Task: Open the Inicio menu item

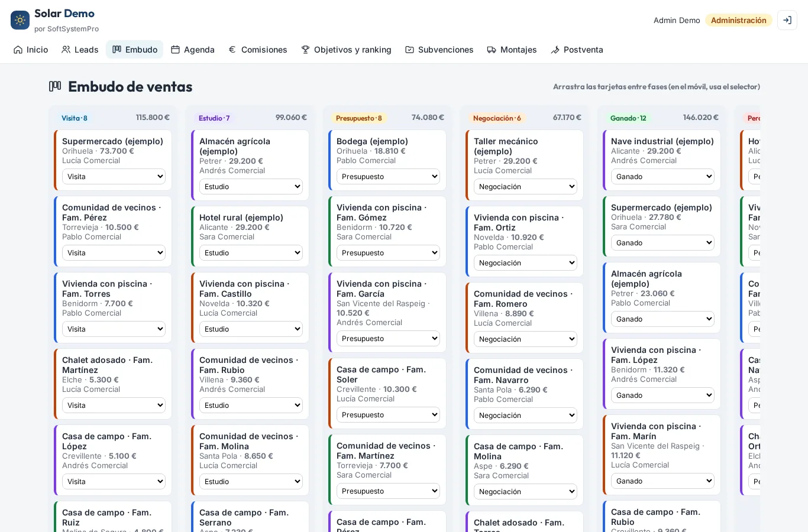Action: pyautogui.click(x=31, y=50)
